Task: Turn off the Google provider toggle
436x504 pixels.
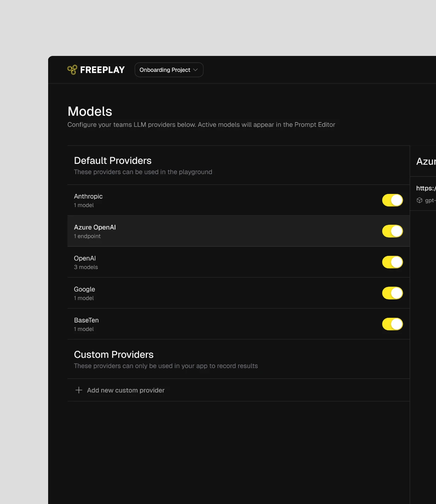Action: click(392, 293)
